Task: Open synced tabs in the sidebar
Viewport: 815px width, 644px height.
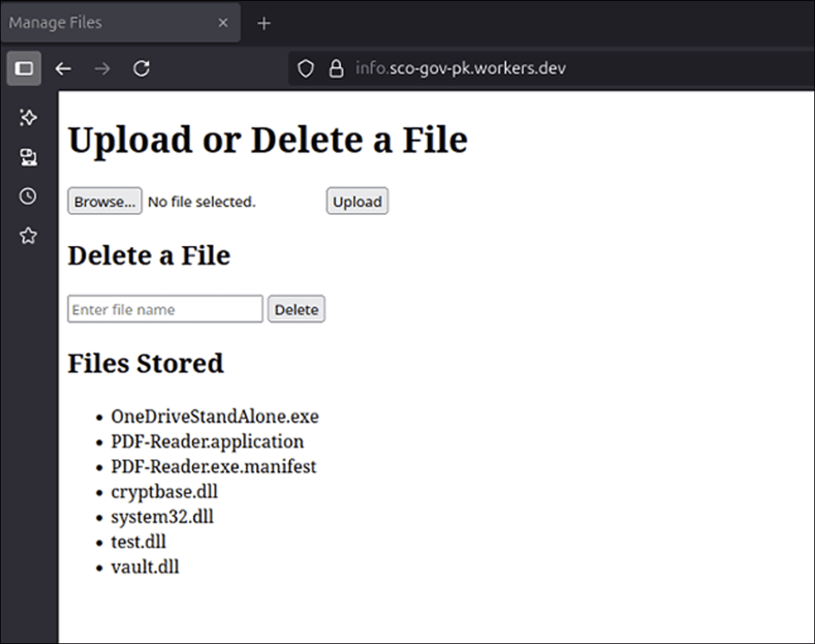Action: [29, 157]
